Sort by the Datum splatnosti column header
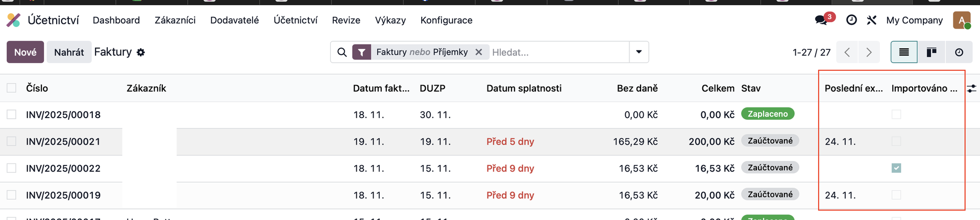Image resolution: width=980 pixels, height=220 pixels. (524, 88)
